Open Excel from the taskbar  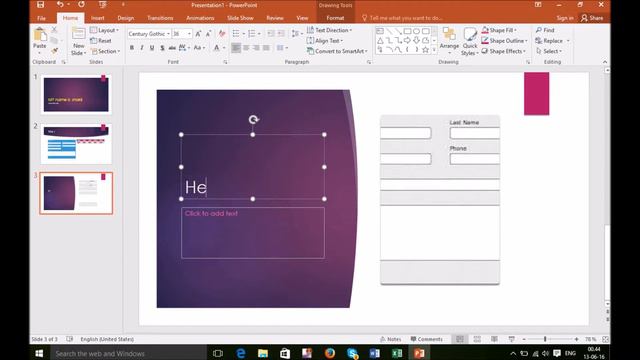[397, 353]
